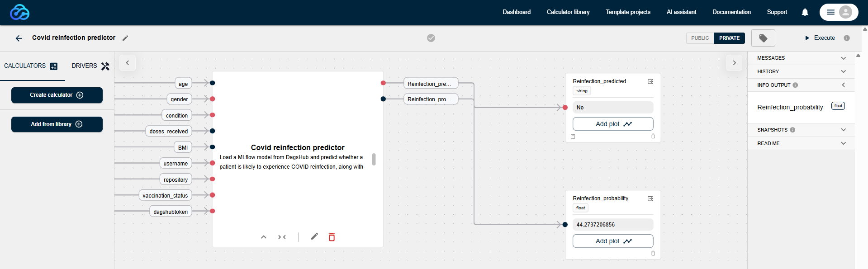Screen dimensions: 868x269
Task: Click Reinfection_probability in the info output panel
Action: 790,107
